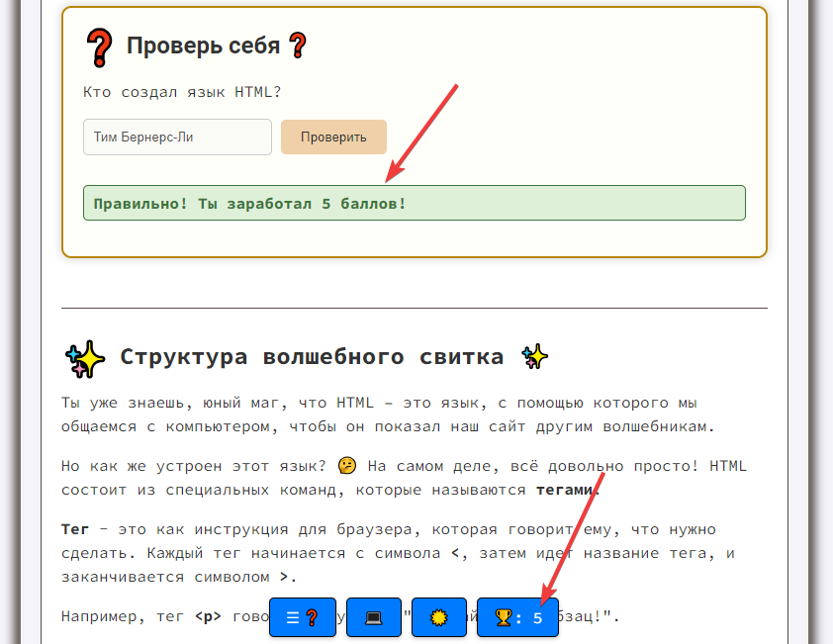Click the large red question mark icon
833x644 pixels.
(100, 47)
